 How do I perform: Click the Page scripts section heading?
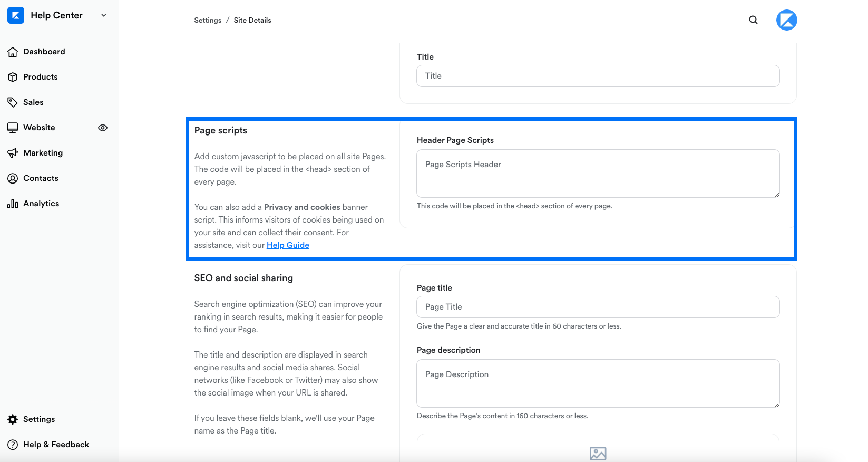(x=221, y=130)
